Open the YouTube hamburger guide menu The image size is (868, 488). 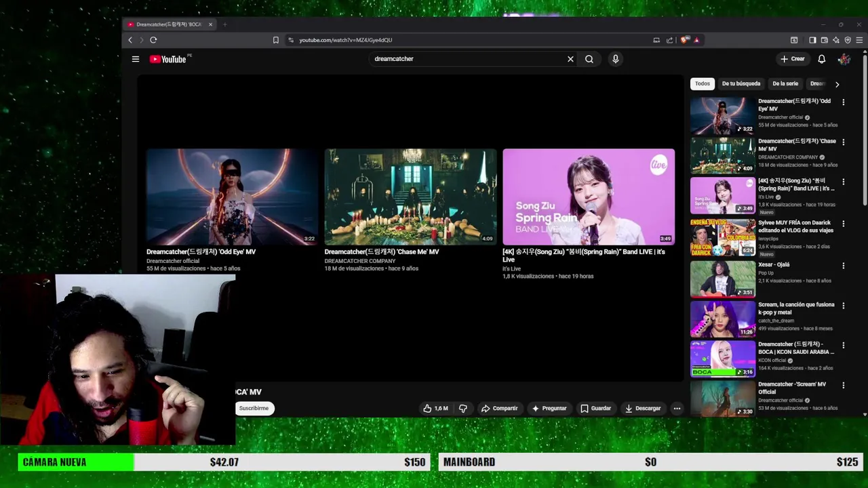pyautogui.click(x=136, y=59)
